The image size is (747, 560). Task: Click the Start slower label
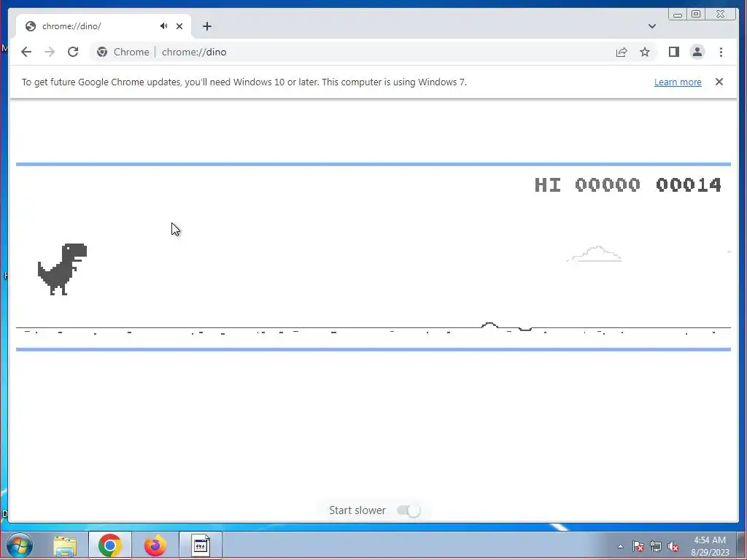(x=357, y=510)
